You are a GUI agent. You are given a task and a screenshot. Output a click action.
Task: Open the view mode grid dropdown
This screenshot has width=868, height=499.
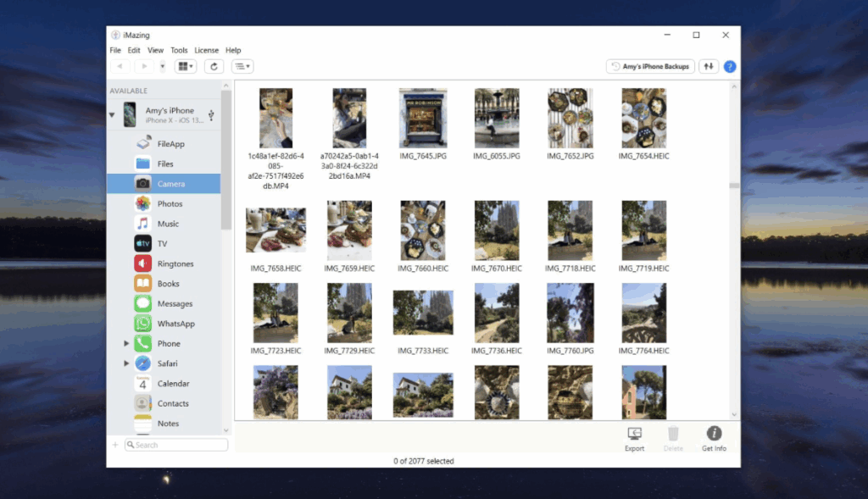pyautogui.click(x=186, y=66)
